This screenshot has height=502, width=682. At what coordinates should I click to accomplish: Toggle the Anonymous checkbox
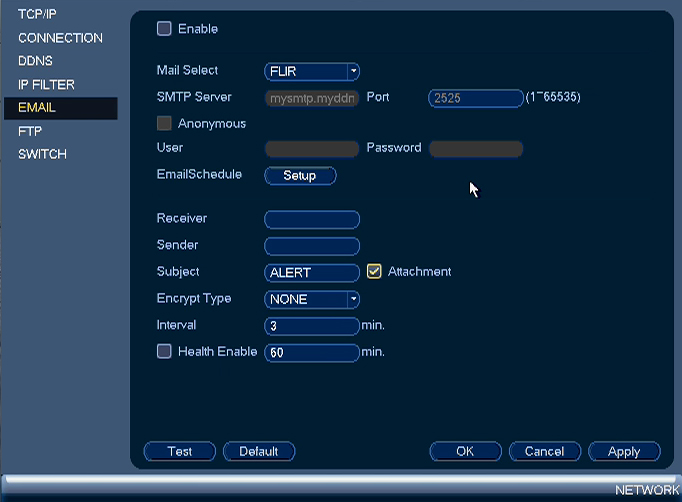click(164, 124)
